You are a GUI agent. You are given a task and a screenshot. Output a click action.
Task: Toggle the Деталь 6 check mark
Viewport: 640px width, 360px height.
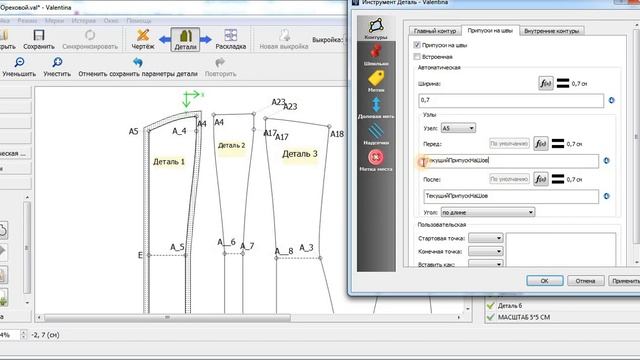pos(491,305)
